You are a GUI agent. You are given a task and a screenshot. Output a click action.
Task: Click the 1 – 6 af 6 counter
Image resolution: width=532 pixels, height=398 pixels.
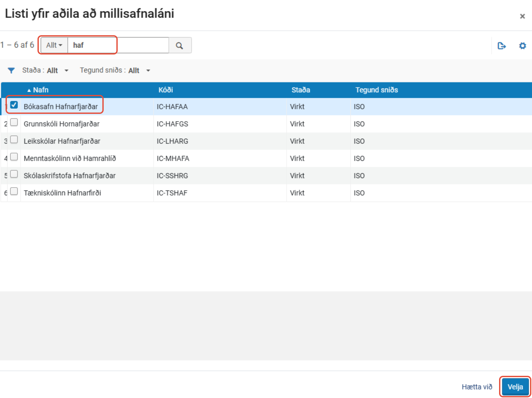[17, 45]
